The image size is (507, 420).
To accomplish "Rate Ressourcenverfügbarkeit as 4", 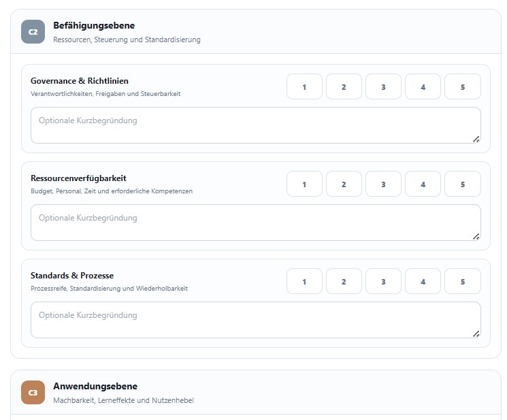I will tap(423, 184).
